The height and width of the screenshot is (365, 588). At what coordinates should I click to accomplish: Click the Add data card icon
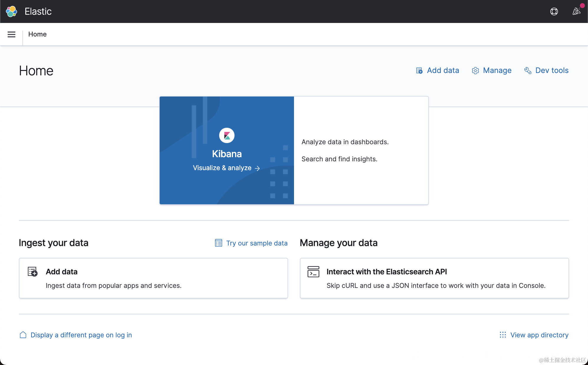point(32,271)
